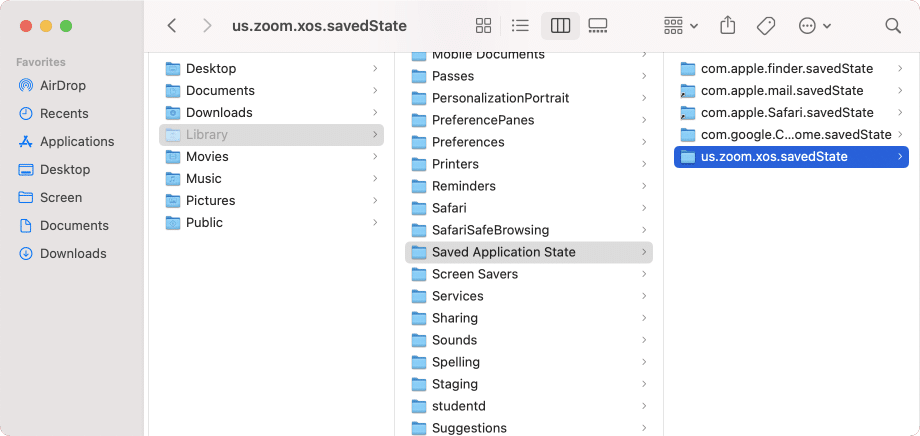Select the Printers folder
Viewport: 920px width, 436px height.
[x=529, y=164]
